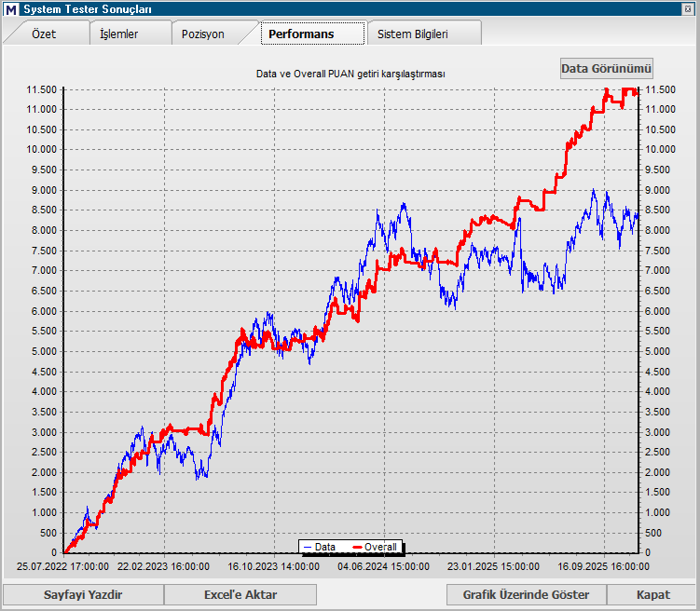This screenshot has width=700, height=611.
Task: Click the Overall legend entry
Action: [375, 547]
